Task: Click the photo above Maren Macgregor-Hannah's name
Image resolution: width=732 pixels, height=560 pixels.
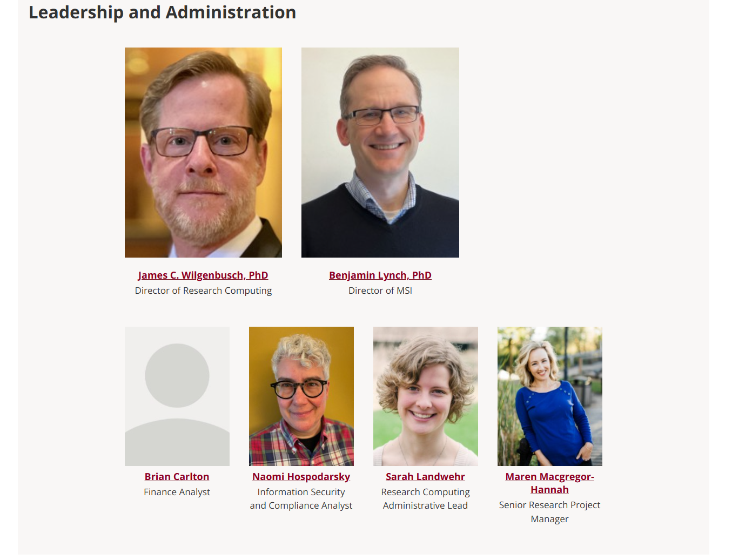Action: tap(549, 396)
